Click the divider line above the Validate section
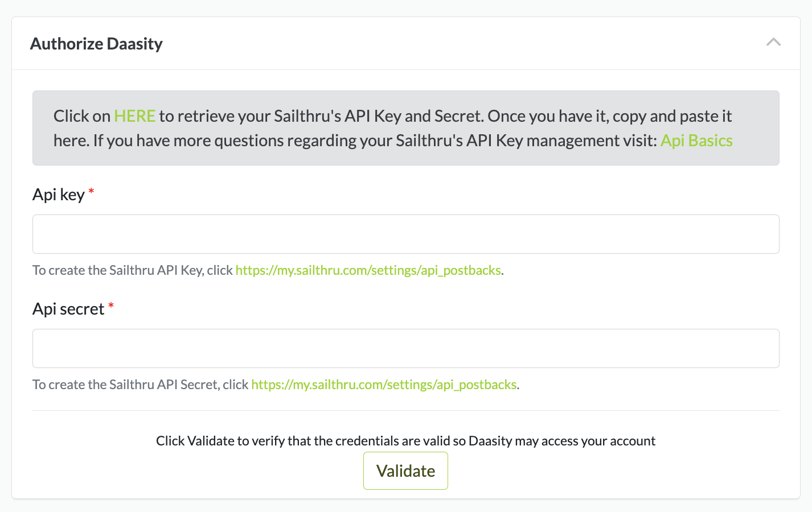 coord(405,410)
